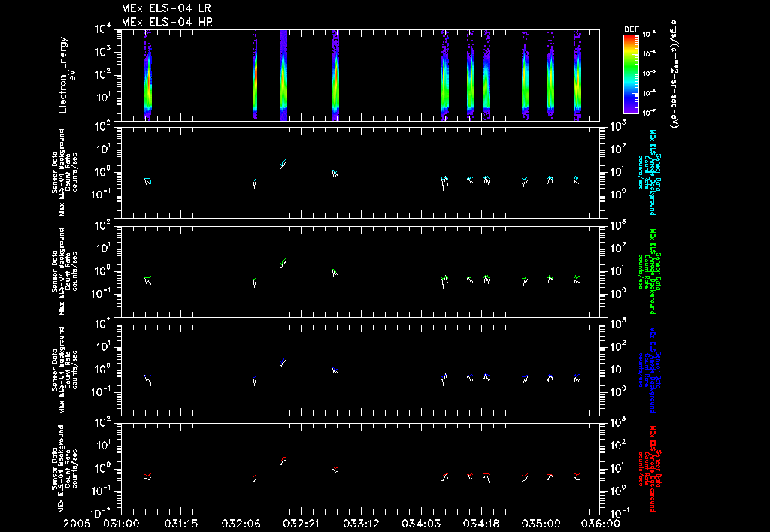Click the "034:18" time tick label
Viewport: 770px width, 532px height.
click(x=480, y=524)
